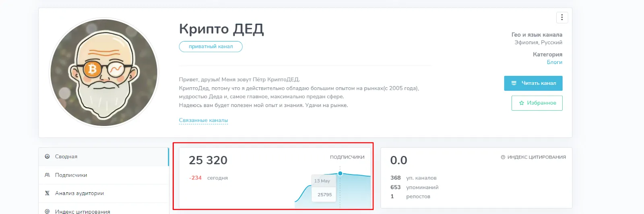
Task: Click the 25 320 subscribers count
Action: 208,160
